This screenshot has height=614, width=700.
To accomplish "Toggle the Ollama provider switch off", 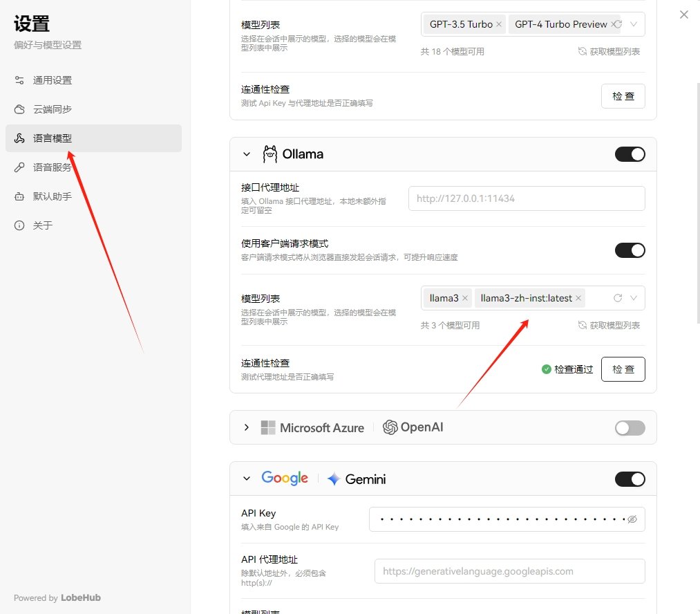I will coord(630,154).
